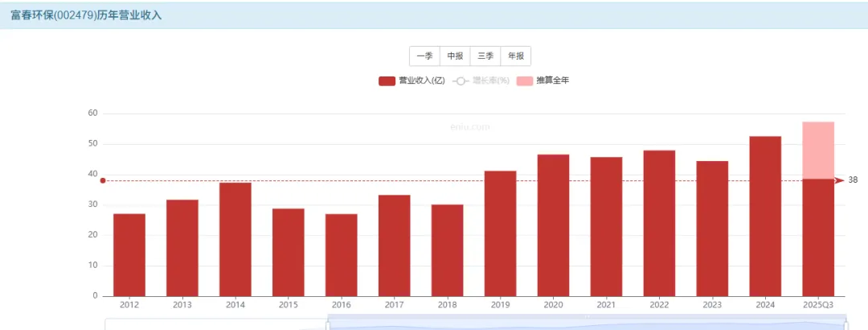Select the 2016 revenue bar
The width and height of the screenshot is (868, 330).
(342, 255)
